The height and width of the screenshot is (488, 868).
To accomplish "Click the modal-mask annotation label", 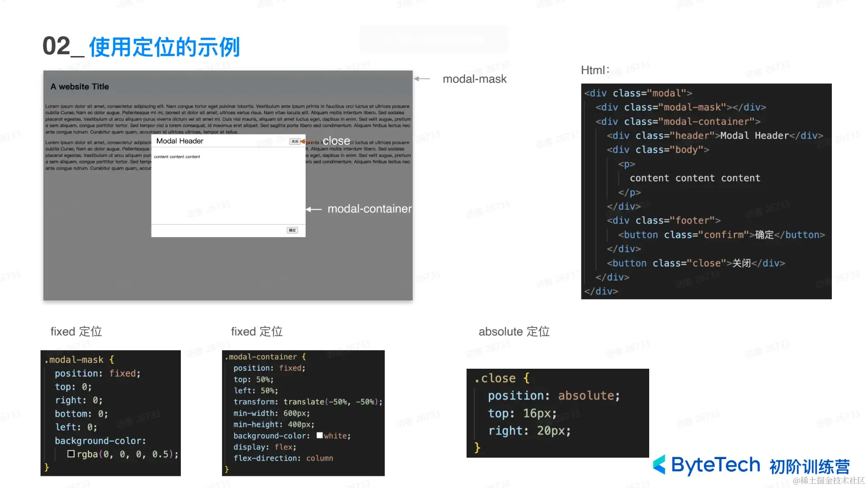I will (474, 79).
